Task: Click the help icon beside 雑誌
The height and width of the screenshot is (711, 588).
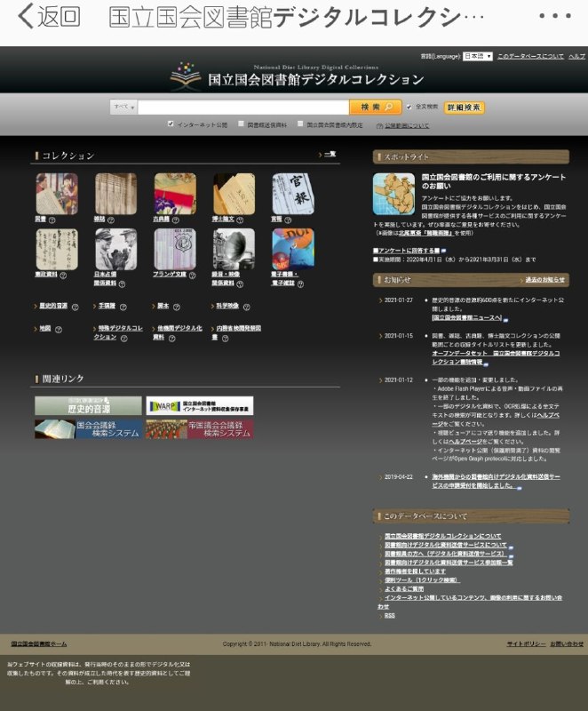Action: [x=111, y=220]
